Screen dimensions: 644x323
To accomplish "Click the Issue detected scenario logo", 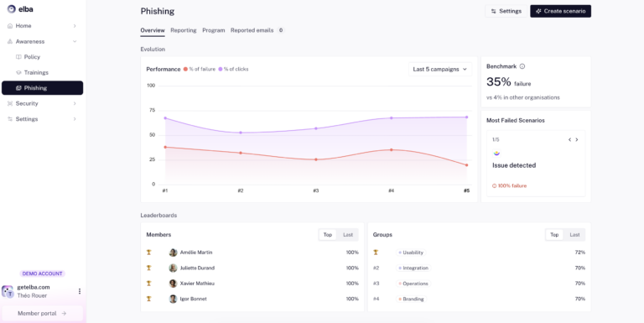I will tap(496, 154).
